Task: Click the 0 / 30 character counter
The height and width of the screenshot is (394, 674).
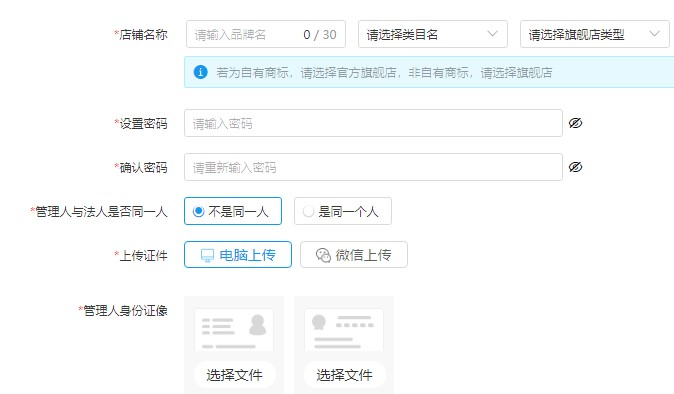Action: [x=320, y=34]
